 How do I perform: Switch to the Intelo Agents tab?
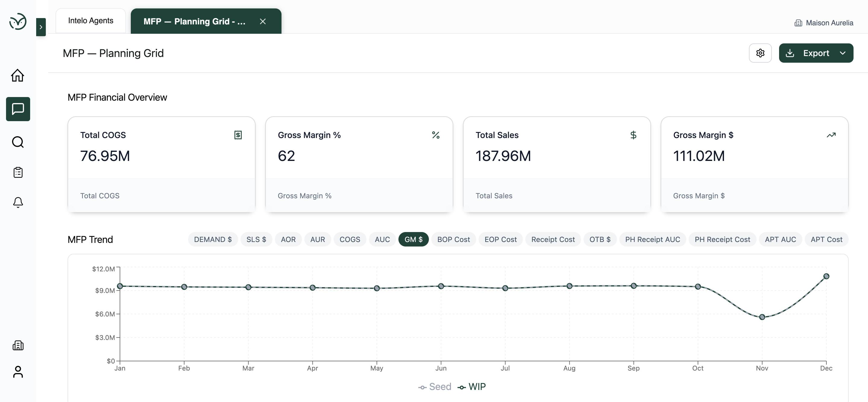pyautogui.click(x=91, y=20)
